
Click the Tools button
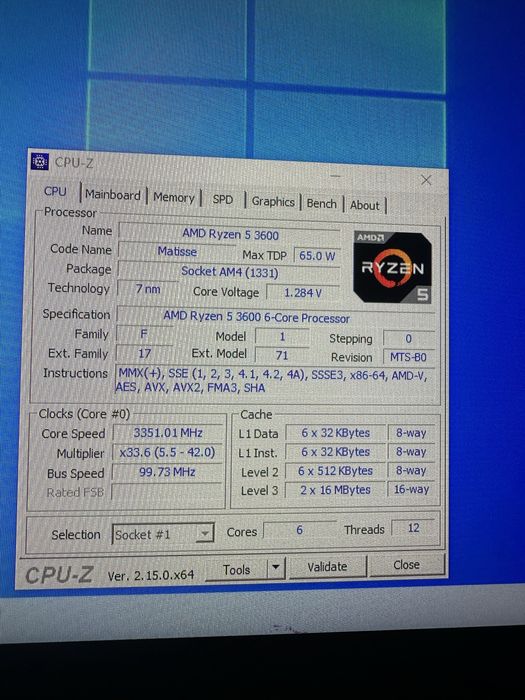point(236,570)
